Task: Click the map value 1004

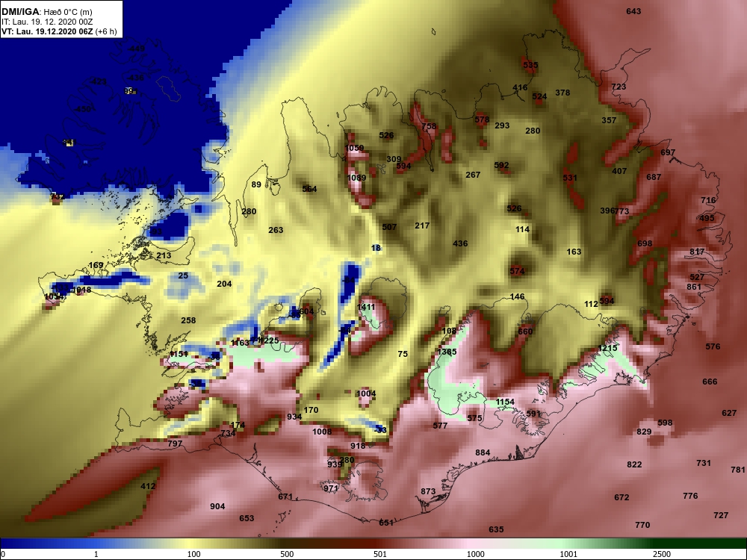Action: 366,393
